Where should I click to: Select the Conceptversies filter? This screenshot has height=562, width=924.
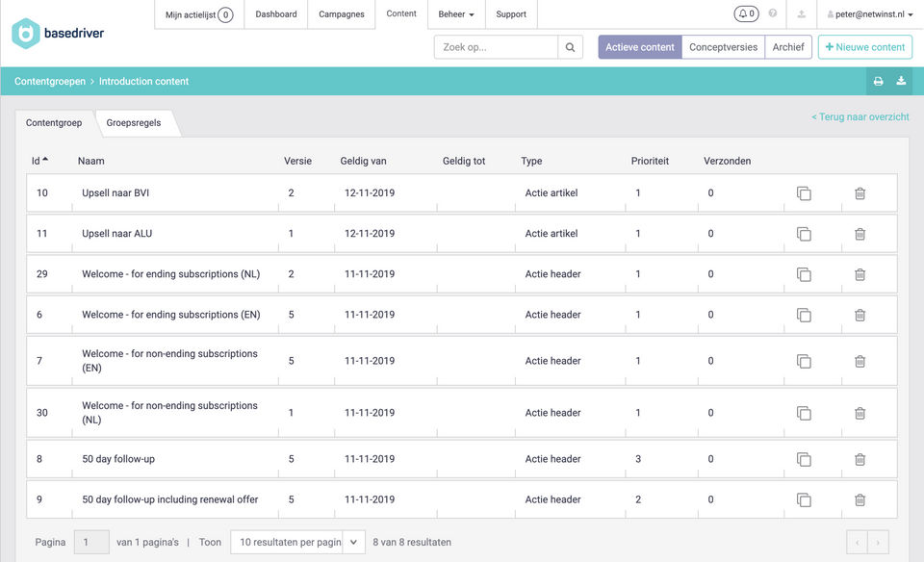click(723, 47)
